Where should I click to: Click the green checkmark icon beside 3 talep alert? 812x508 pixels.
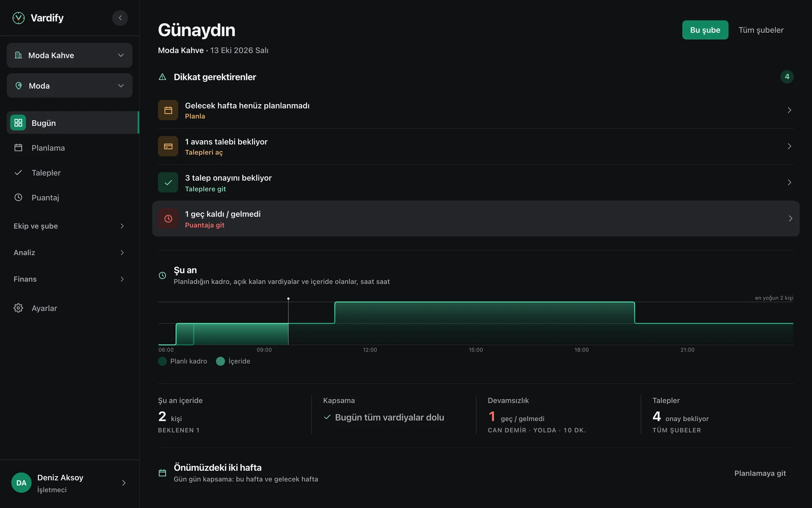click(168, 182)
